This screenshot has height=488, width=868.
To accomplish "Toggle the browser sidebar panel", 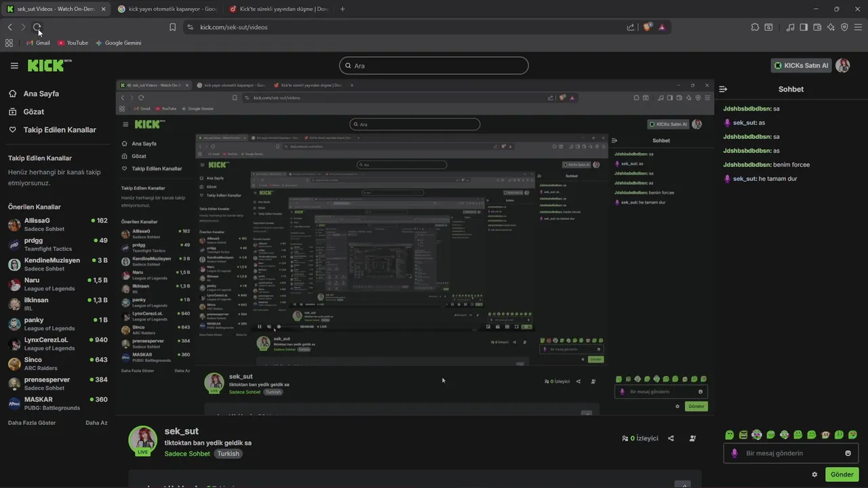I will tap(804, 27).
